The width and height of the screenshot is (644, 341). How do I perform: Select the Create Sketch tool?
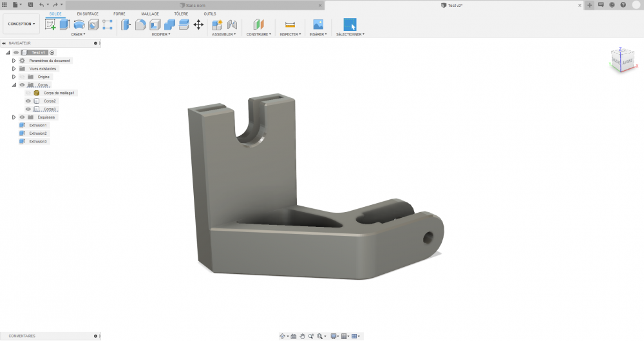coord(50,24)
